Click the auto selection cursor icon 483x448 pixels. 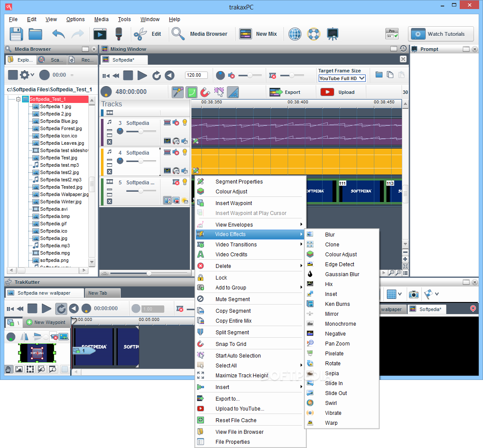219,92
